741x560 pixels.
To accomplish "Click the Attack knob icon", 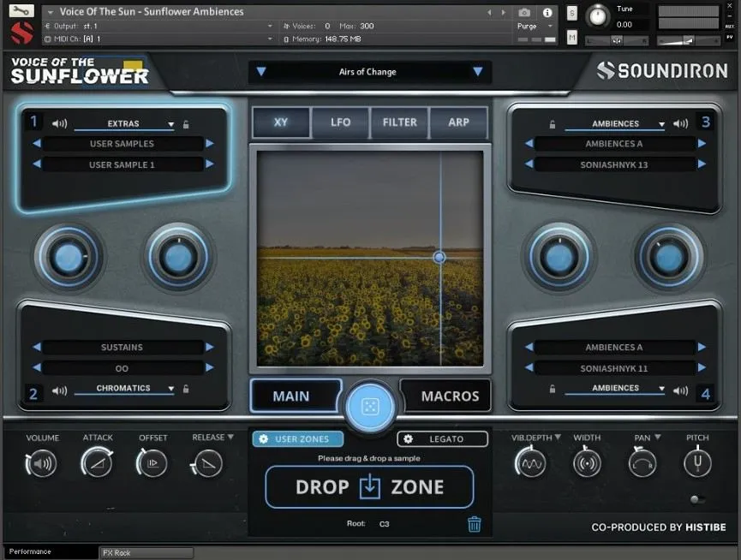I will (97, 463).
